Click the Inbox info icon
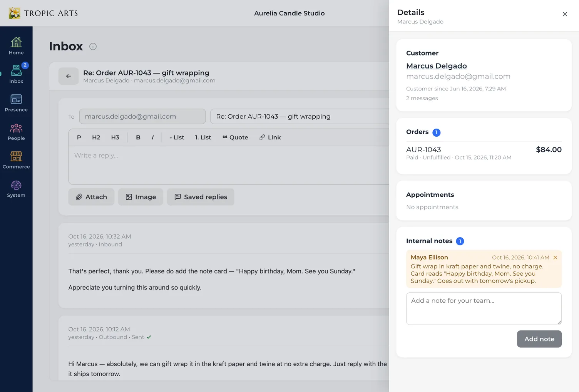The image size is (579, 392). point(93,47)
